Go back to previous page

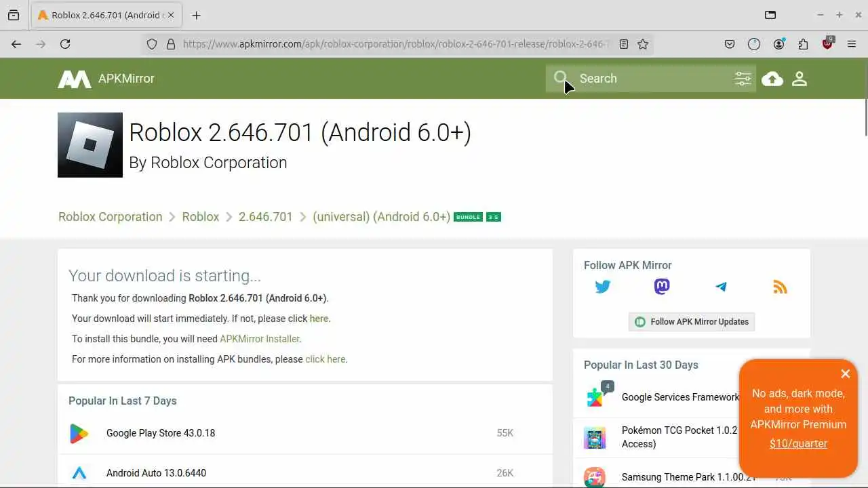pos(16,44)
